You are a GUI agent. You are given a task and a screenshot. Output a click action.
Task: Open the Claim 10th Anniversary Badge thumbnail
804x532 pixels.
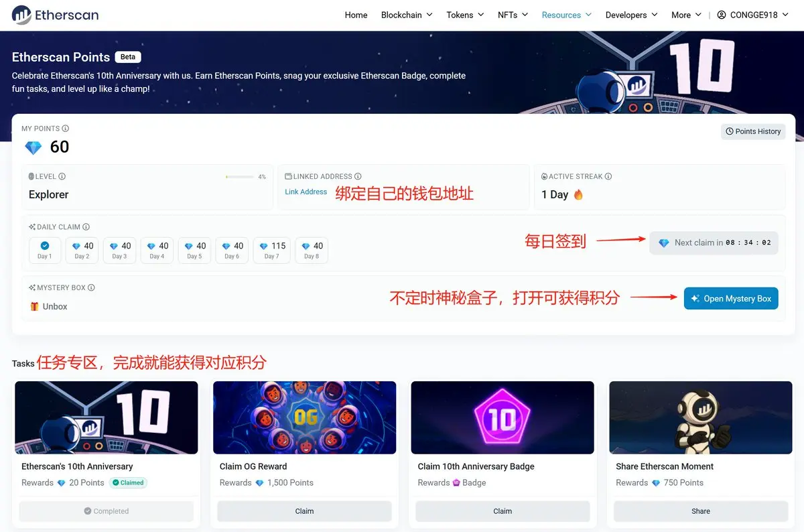point(503,417)
